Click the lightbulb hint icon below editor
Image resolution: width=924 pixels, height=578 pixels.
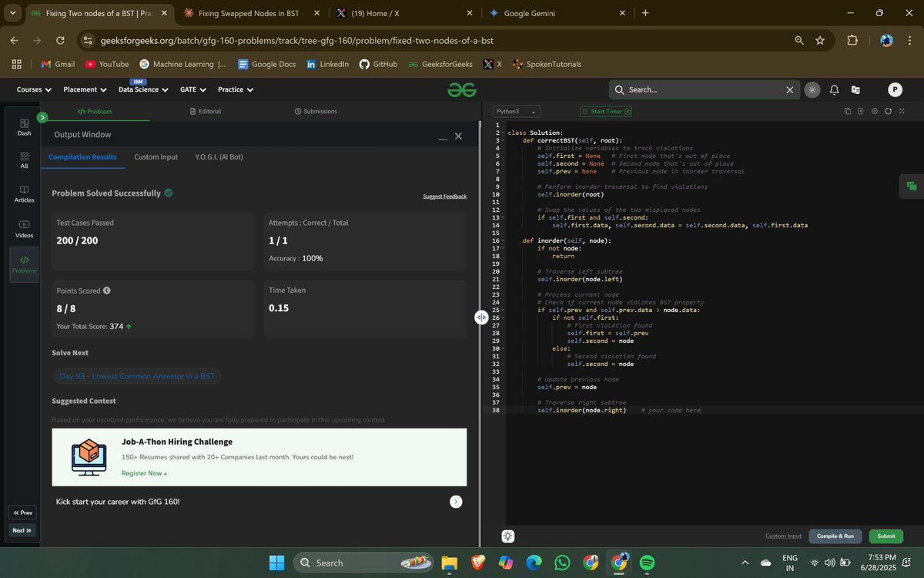507,536
